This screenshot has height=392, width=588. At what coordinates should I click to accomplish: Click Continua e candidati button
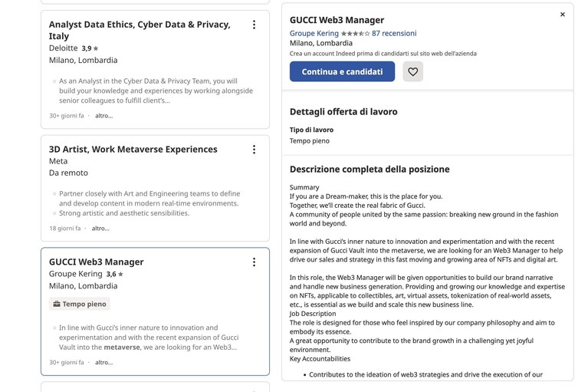pos(342,71)
